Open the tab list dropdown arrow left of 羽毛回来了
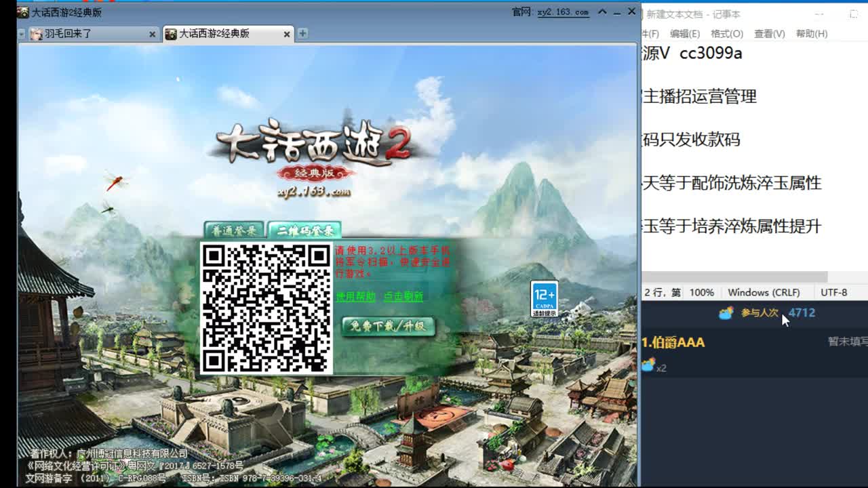868x488 pixels. point(22,34)
